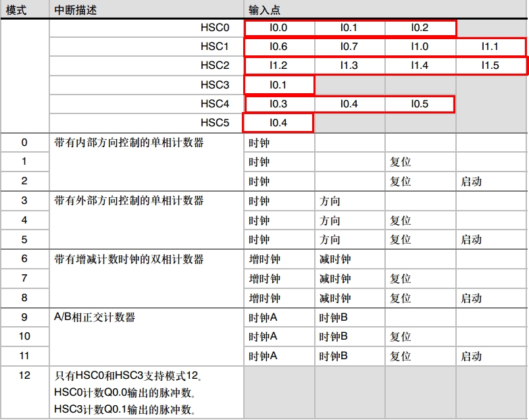The image size is (529, 420).
Task: Select mode number 0
Action: click(24, 142)
